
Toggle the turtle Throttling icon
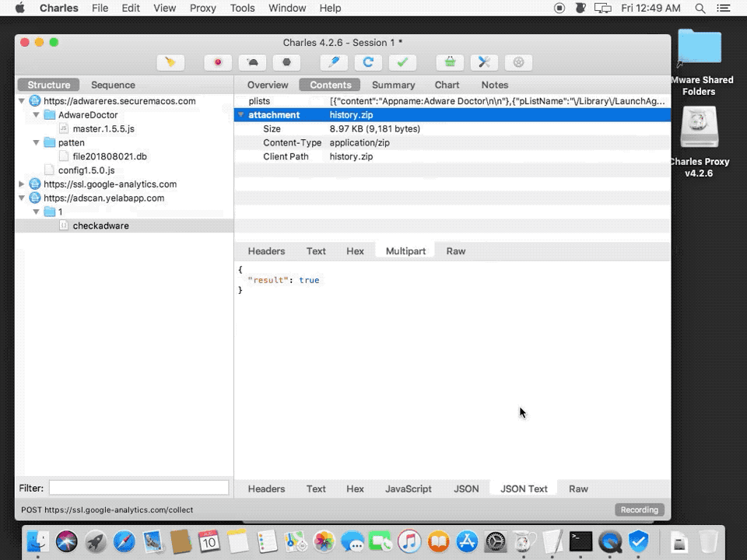click(x=252, y=62)
